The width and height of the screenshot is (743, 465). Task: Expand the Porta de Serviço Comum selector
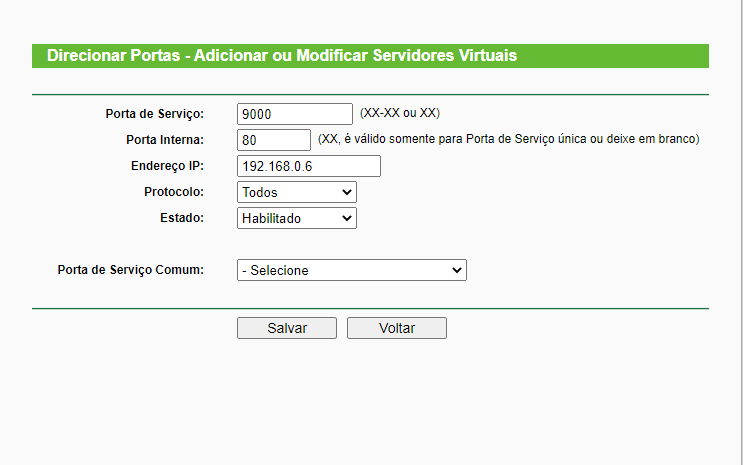coord(352,270)
